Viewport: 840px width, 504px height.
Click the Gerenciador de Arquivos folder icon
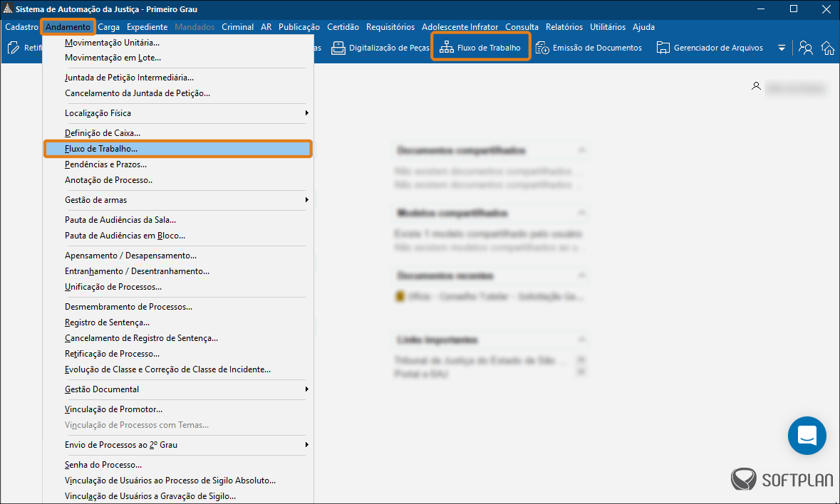(663, 48)
